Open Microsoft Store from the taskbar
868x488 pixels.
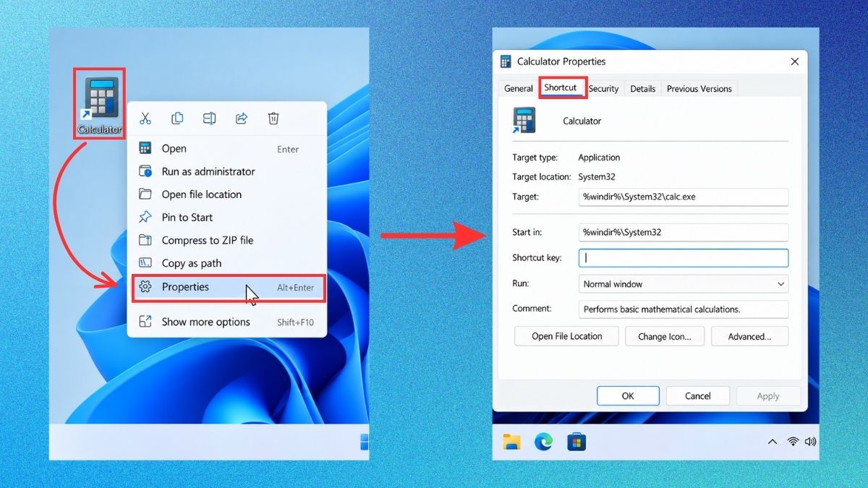[576, 442]
